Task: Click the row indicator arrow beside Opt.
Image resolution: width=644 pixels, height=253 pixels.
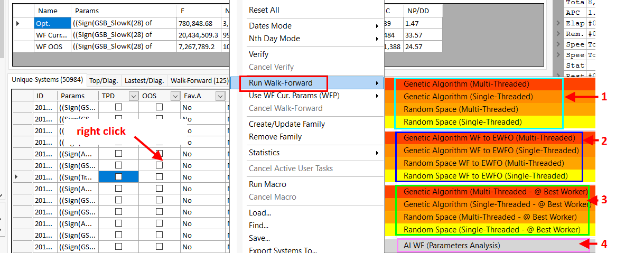Action: (18, 23)
